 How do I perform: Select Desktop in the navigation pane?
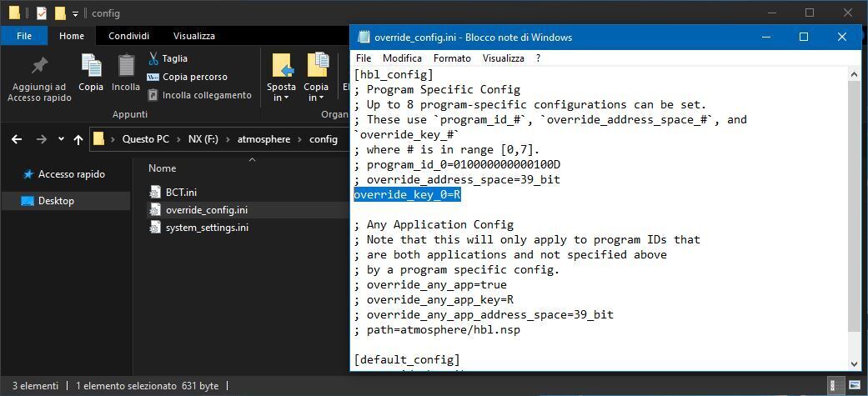[56, 201]
